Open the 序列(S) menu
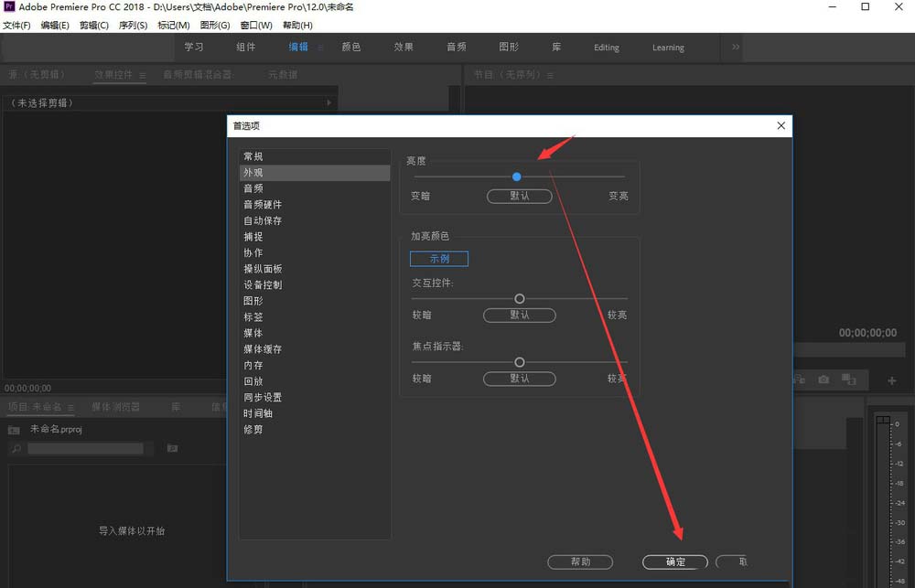The image size is (915, 588). pyautogui.click(x=133, y=25)
